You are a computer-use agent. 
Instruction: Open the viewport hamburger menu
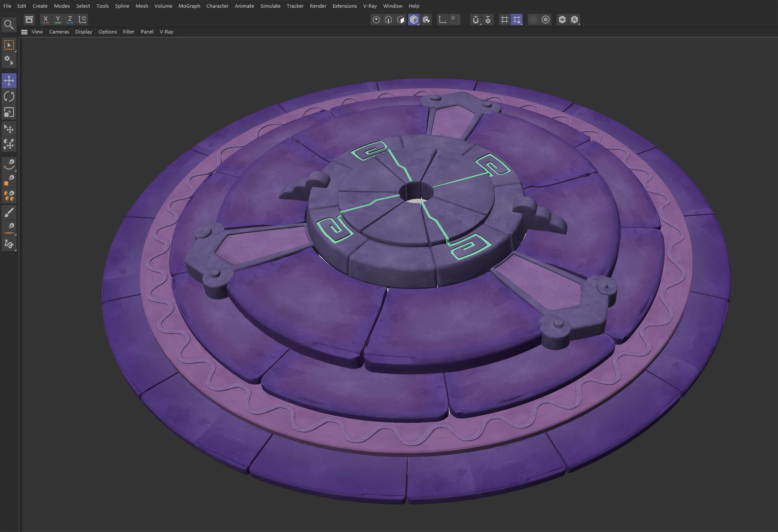point(24,32)
